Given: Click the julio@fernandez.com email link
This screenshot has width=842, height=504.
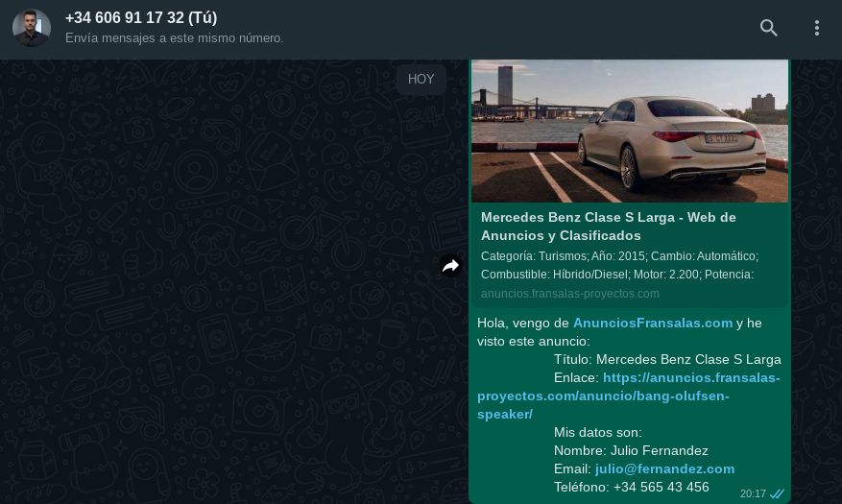Looking at the screenshot, I should click(664, 469).
